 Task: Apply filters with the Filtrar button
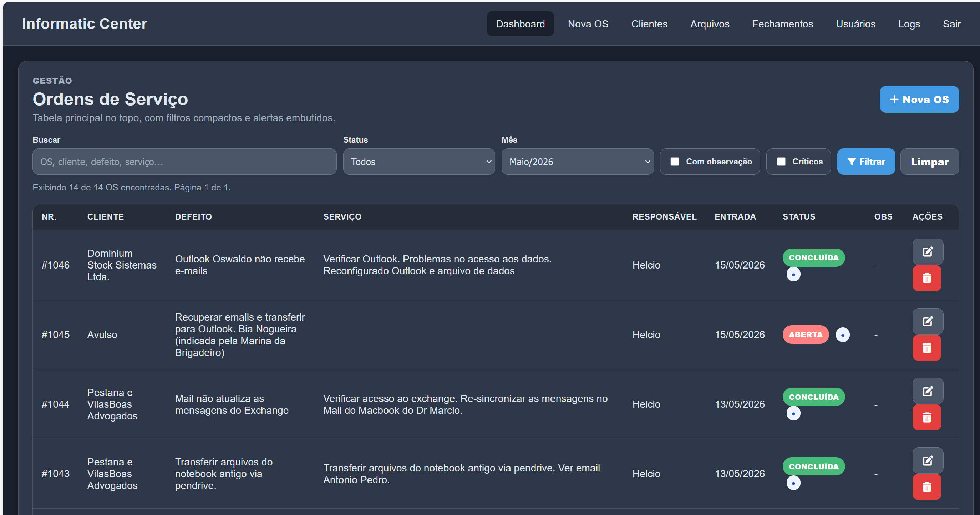pyautogui.click(x=866, y=162)
